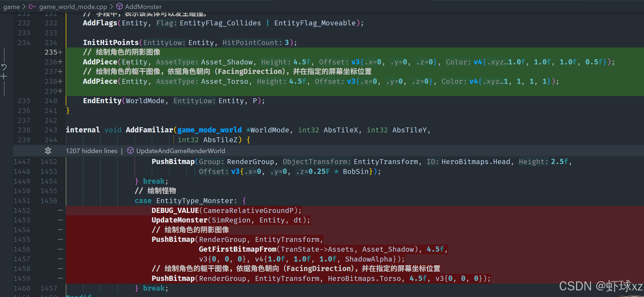Screen dimensions: 644x297
Task: Click the UpdateAndGameRenderWorld cube symbol icon
Action: tap(130, 151)
